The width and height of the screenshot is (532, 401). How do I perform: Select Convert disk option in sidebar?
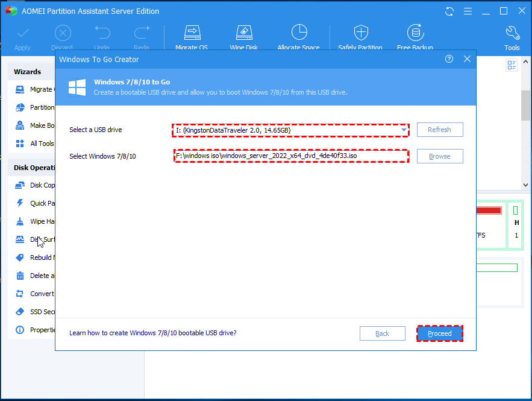pos(35,294)
